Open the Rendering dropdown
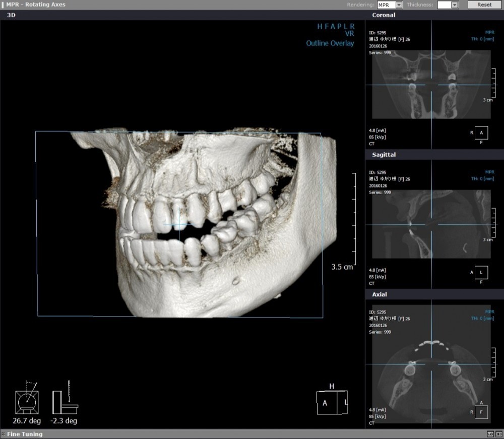 pos(399,5)
